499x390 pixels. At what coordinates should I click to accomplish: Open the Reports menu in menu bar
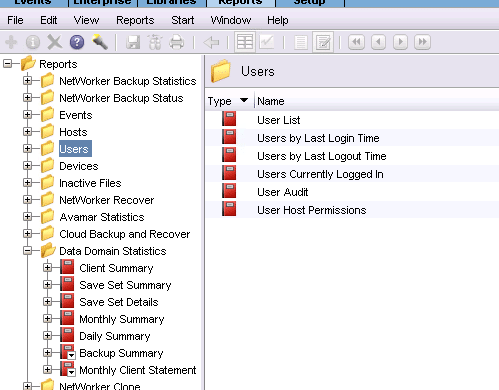[135, 20]
